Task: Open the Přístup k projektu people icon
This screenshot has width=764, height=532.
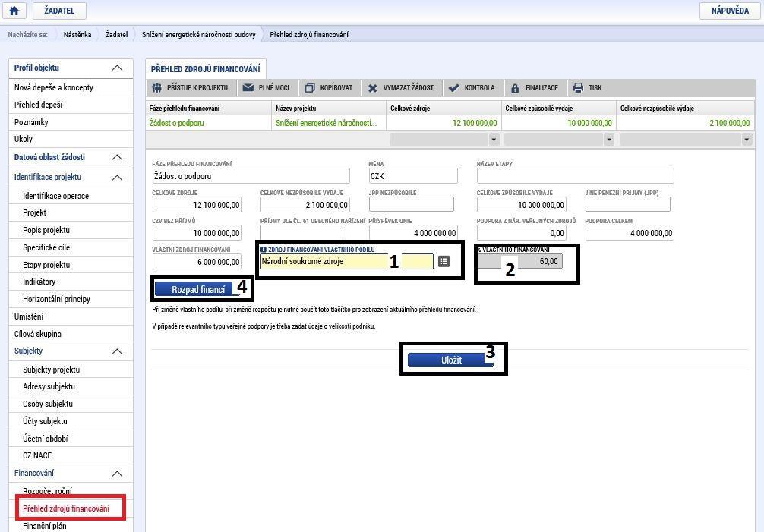Action: pos(156,87)
